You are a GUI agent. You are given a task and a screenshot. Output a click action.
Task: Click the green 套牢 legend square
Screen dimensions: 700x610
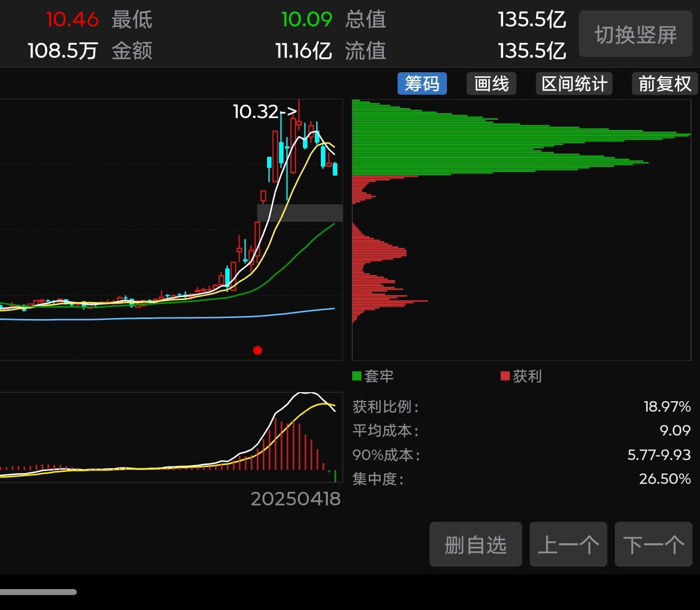pos(357,376)
